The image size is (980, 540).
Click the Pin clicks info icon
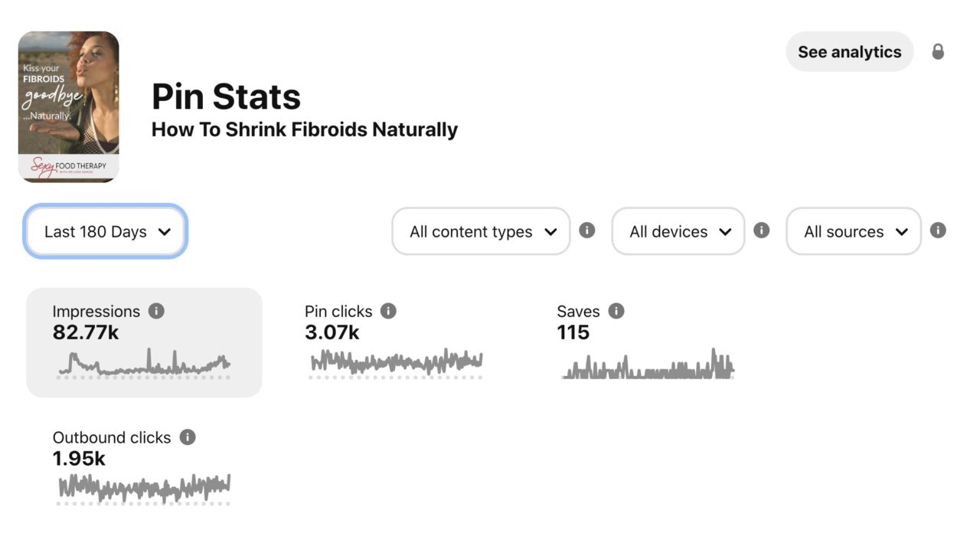[388, 311]
